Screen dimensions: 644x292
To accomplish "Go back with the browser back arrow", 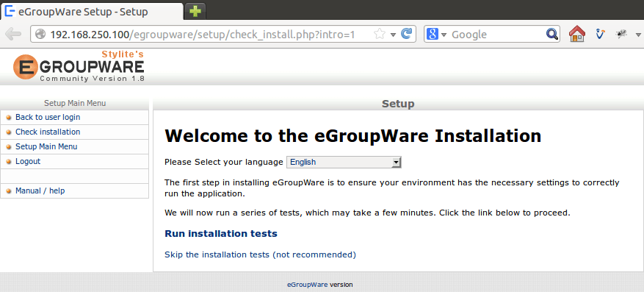I will pos(13,34).
